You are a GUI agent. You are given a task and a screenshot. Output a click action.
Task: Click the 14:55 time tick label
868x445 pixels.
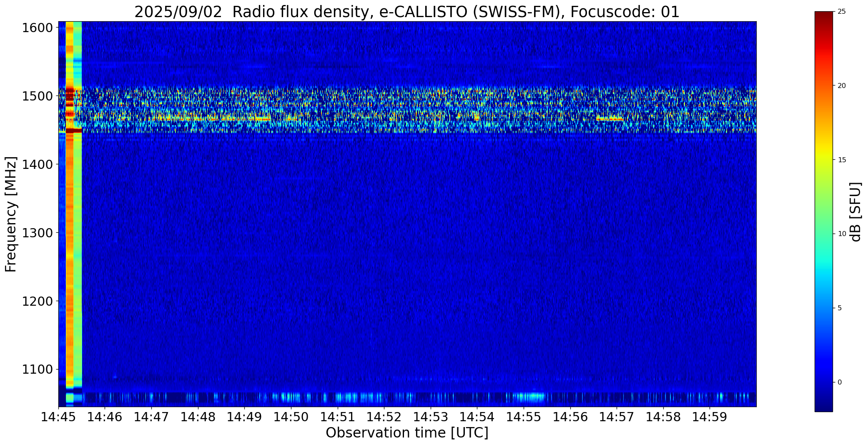[x=524, y=417]
